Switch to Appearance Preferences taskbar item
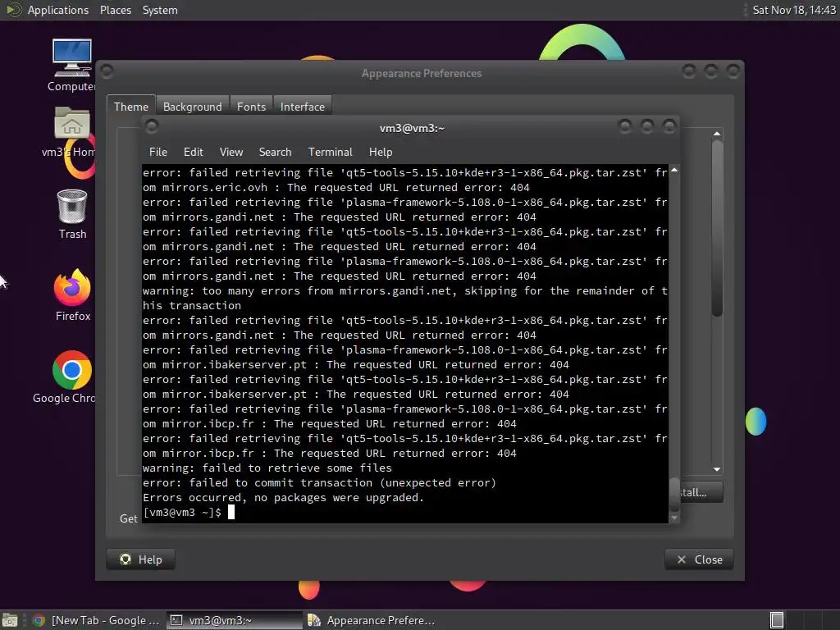 point(371,620)
